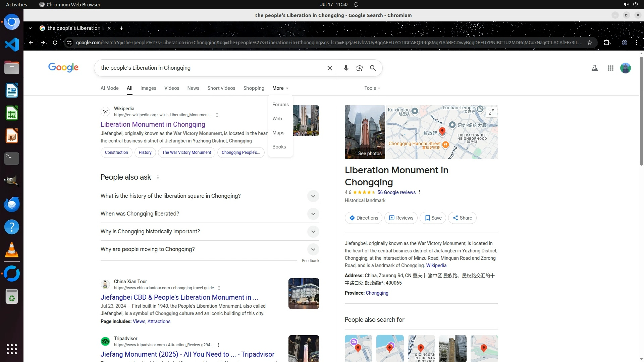Open 'Liberation Monument in Chongqing' Wikipedia link
Screen dimensions: 644x362
click(x=153, y=124)
